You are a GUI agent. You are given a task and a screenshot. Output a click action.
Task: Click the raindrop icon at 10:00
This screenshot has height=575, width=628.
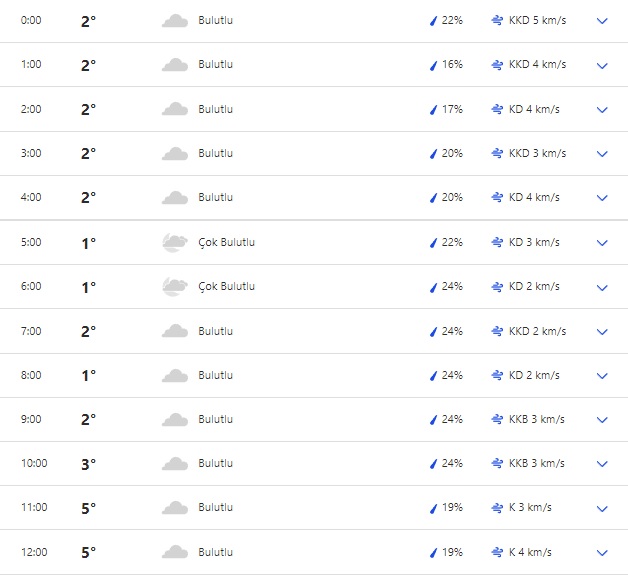coord(433,464)
